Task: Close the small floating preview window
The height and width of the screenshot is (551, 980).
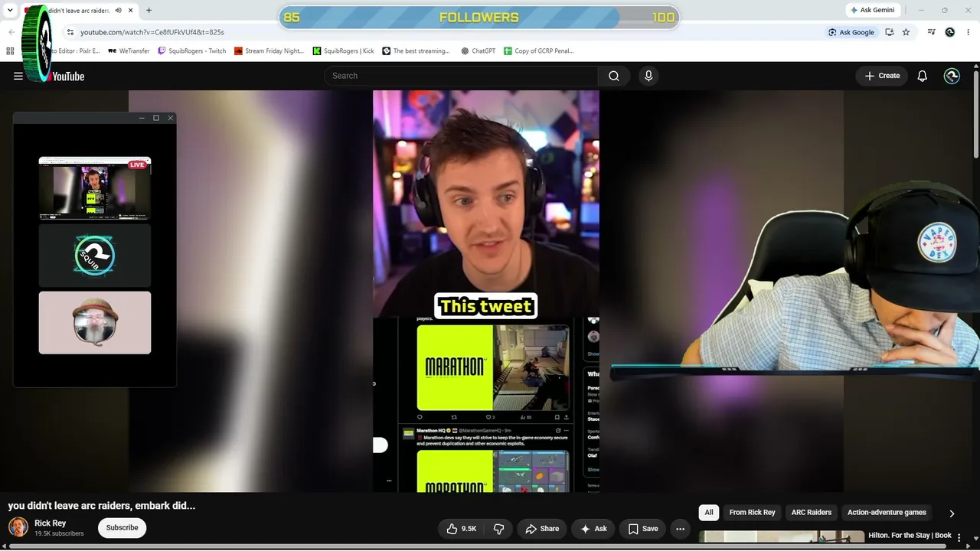Action: [170, 118]
